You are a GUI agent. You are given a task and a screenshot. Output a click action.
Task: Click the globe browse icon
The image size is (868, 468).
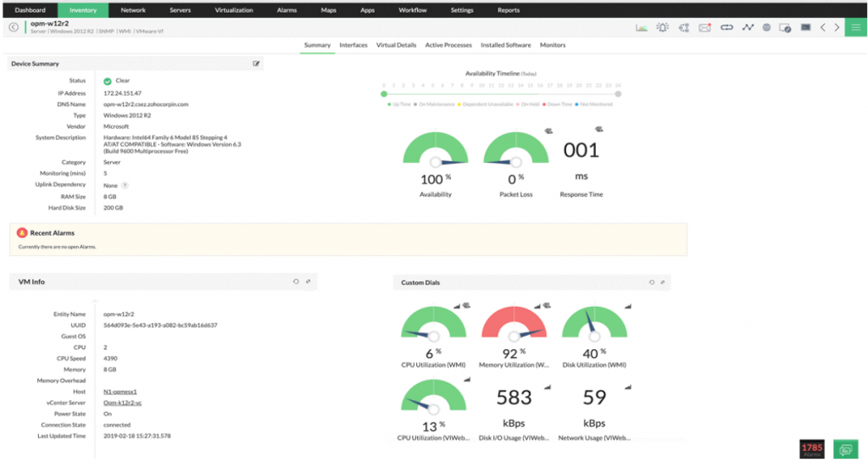click(766, 27)
